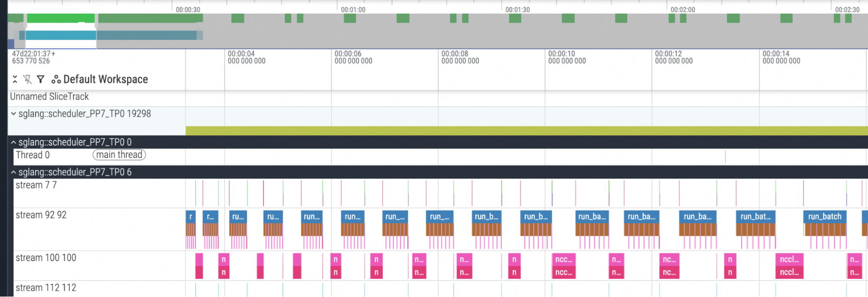868x297 pixels.
Task: Open the track filter funnel icon
Action: click(x=40, y=79)
